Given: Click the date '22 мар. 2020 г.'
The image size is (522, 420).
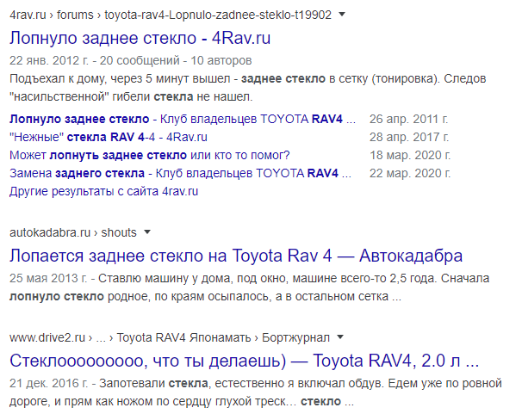Looking at the screenshot, I should tap(410, 173).
